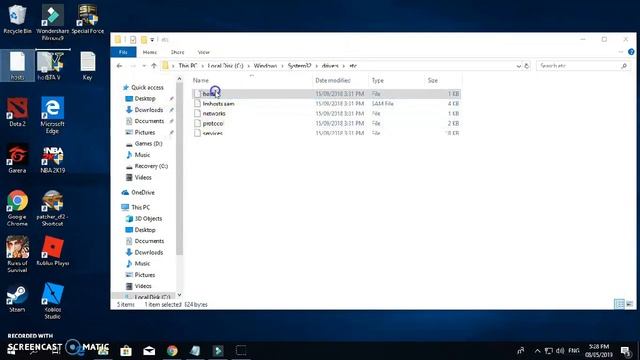
Task: Select the Key file on desktop
Action: click(87, 65)
